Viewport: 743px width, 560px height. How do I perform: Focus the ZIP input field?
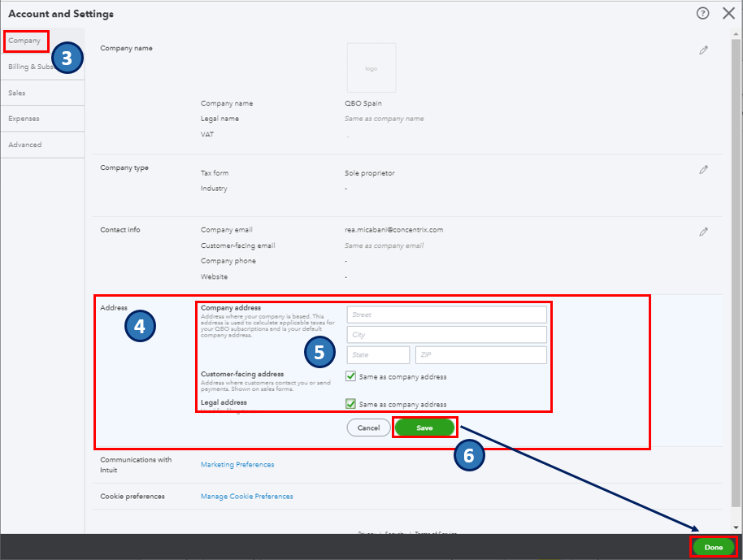click(x=481, y=355)
